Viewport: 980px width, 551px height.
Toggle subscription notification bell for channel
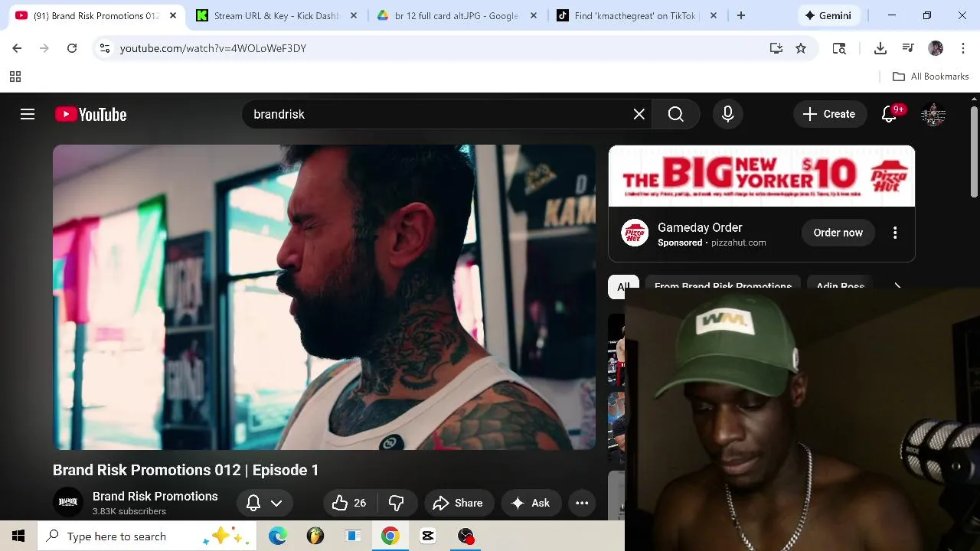(x=264, y=503)
